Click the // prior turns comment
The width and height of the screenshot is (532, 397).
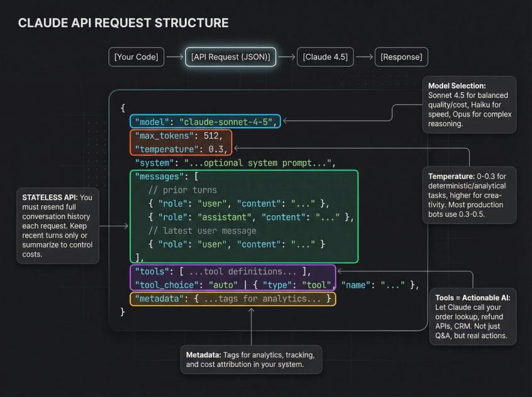click(x=182, y=190)
